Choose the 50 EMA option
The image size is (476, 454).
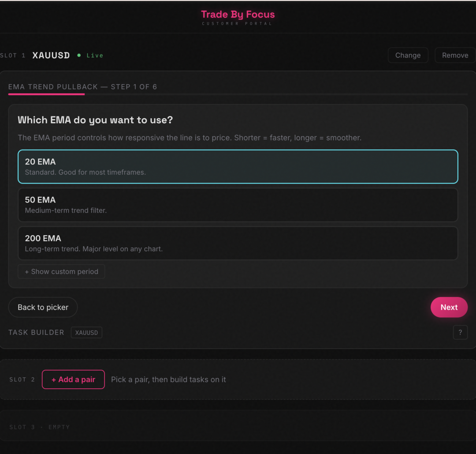[238, 205]
